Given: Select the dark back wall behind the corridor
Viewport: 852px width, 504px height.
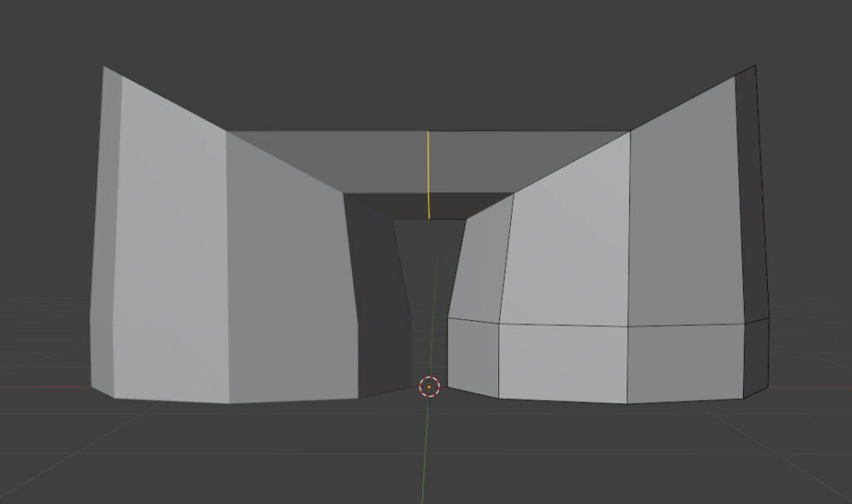Looking at the screenshot, I should point(428,283).
